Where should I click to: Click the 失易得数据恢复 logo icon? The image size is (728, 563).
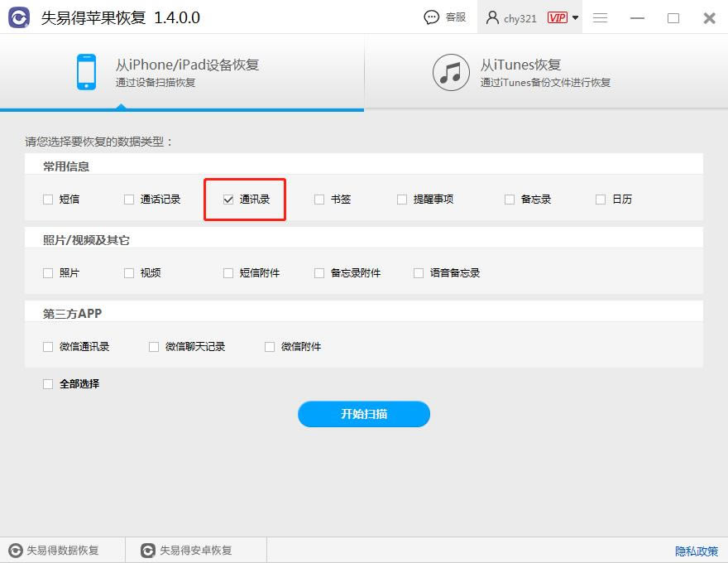click(x=16, y=551)
